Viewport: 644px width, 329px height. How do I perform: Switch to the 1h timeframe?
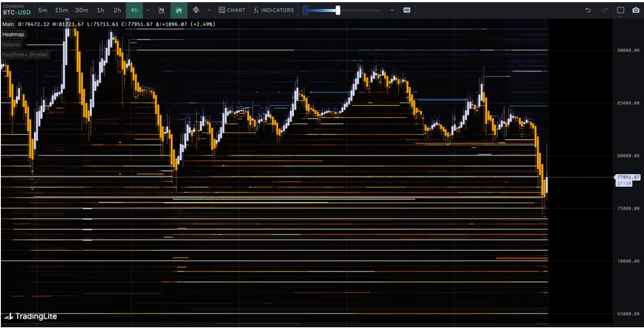[100, 10]
